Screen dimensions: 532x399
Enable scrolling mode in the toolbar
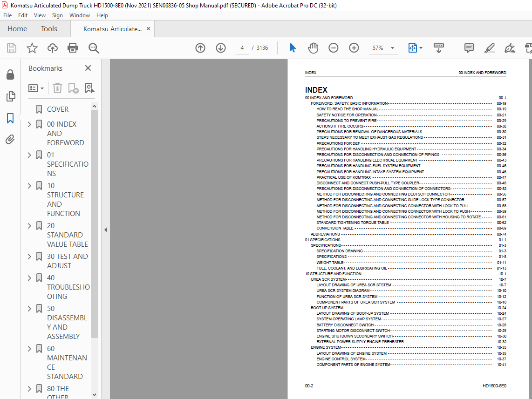pos(439,48)
